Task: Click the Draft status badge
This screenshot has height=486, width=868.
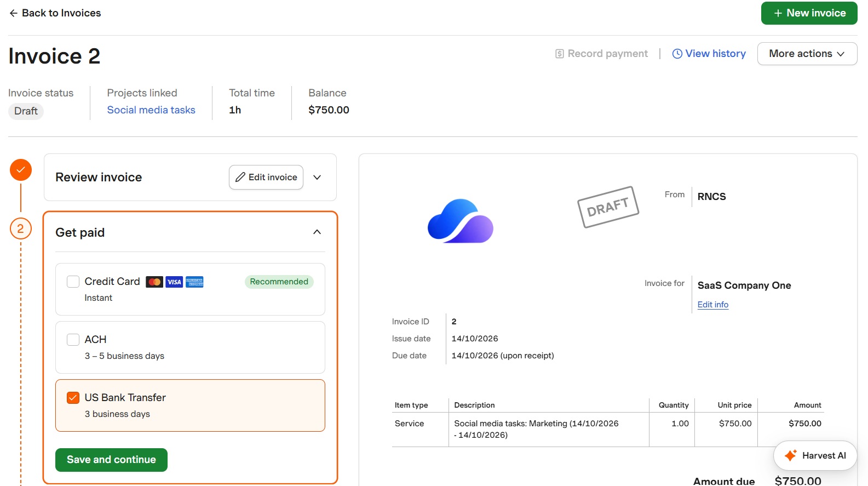Action: click(26, 111)
